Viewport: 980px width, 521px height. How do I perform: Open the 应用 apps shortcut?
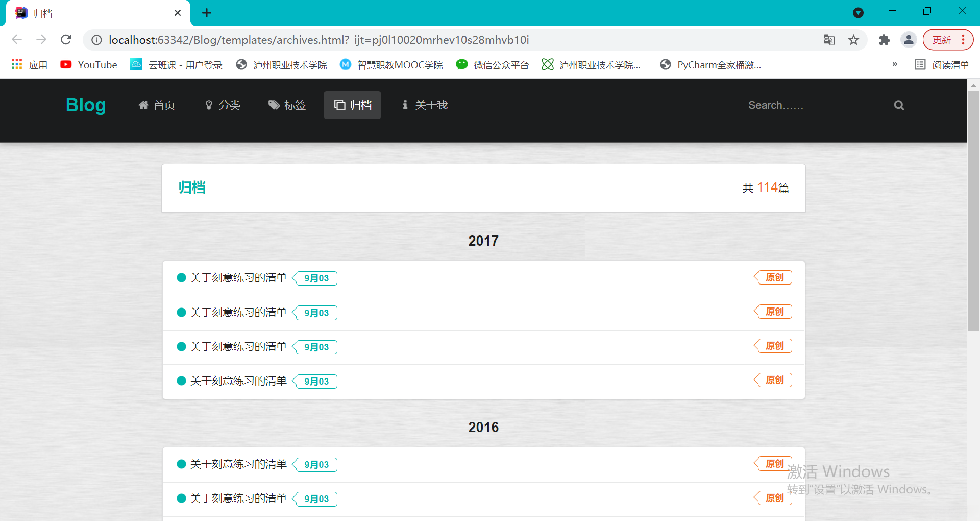point(30,65)
